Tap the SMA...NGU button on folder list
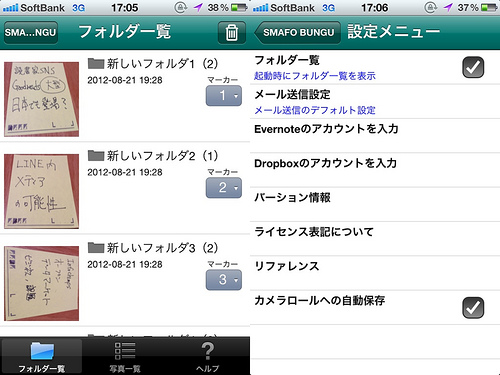The width and height of the screenshot is (500, 375). [31, 33]
